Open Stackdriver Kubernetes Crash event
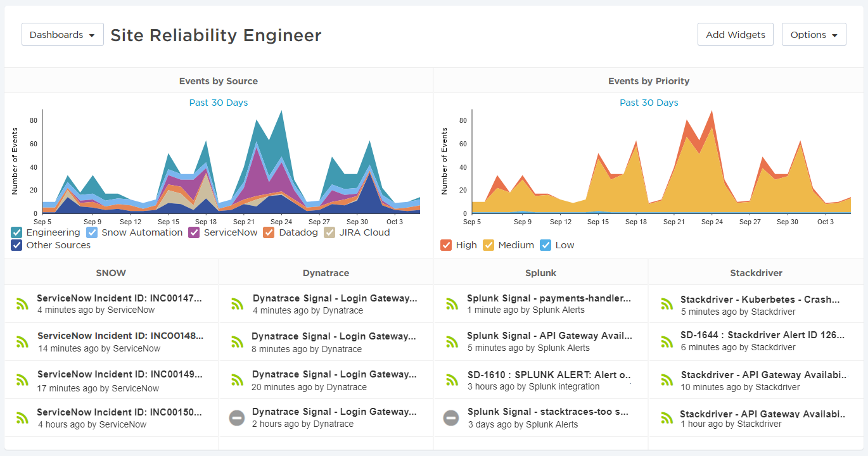 click(x=760, y=300)
